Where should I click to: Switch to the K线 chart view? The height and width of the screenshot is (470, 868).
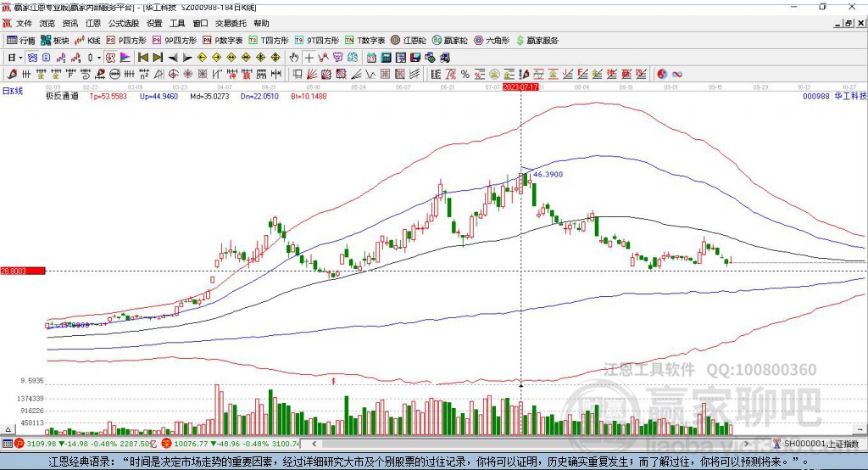[87, 41]
